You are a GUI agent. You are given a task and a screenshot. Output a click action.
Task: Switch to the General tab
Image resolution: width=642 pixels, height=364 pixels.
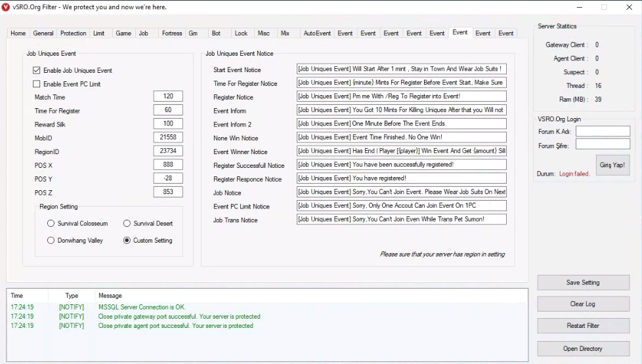click(x=43, y=33)
